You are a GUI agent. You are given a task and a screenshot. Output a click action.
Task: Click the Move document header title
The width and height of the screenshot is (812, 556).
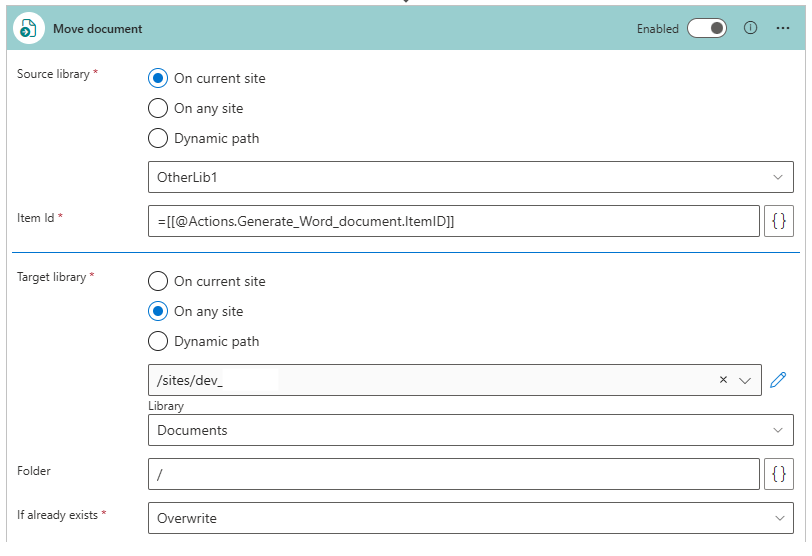[98, 29]
